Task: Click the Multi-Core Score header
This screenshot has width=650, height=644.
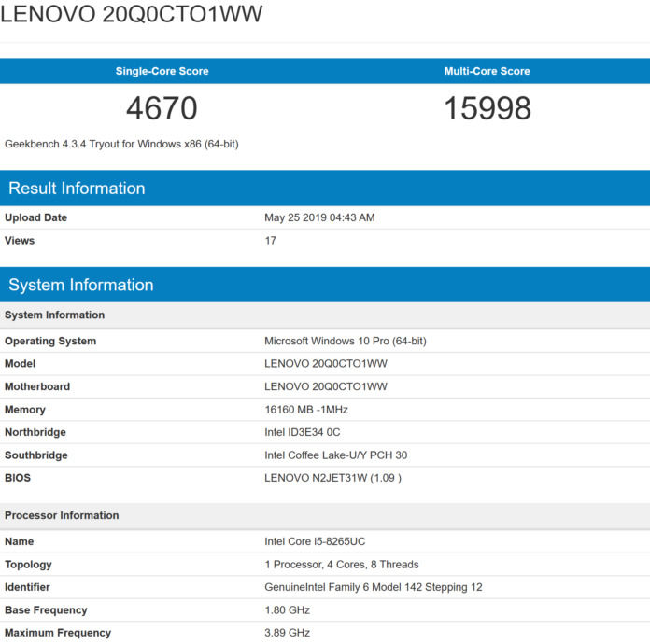Action: coord(487,71)
